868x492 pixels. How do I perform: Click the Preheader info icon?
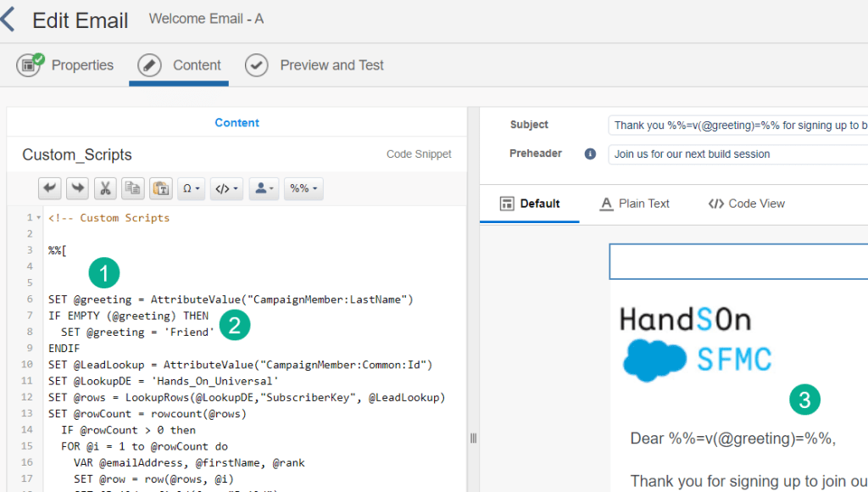click(x=591, y=154)
